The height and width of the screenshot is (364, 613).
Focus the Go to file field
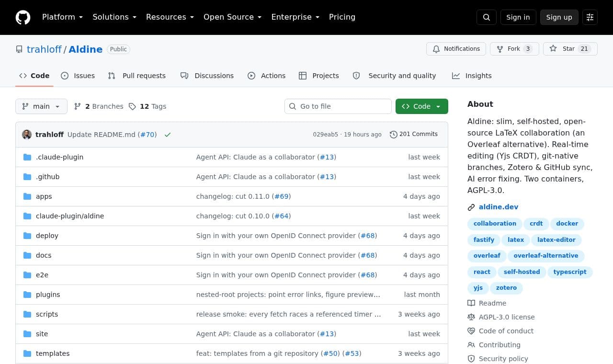(x=338, y=106)
